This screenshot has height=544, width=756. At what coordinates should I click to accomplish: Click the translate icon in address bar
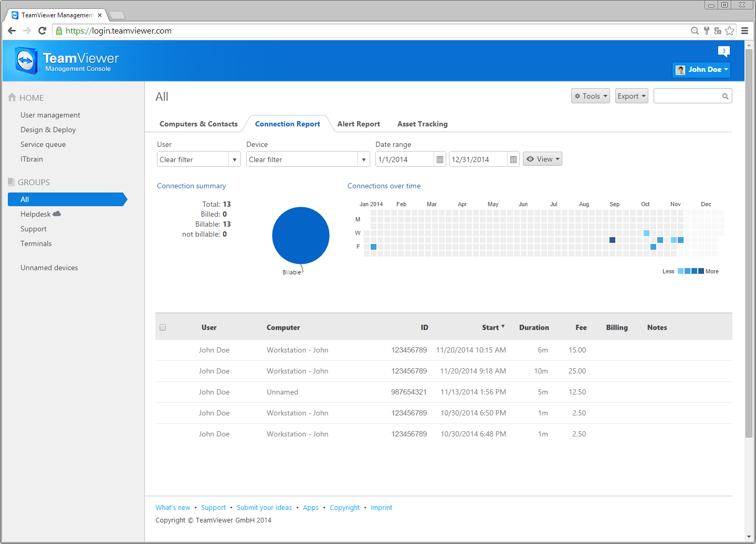tap(718, 31)
